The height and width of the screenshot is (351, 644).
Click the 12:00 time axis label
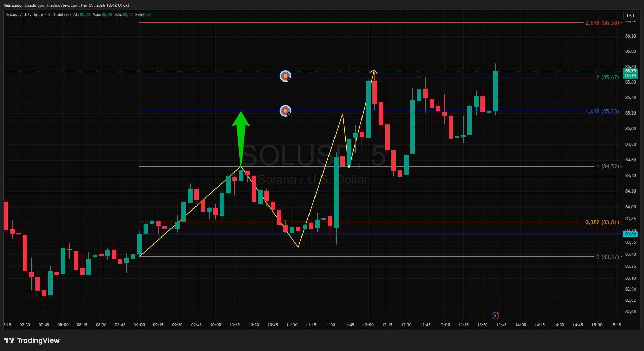click(x=368, y=325)
